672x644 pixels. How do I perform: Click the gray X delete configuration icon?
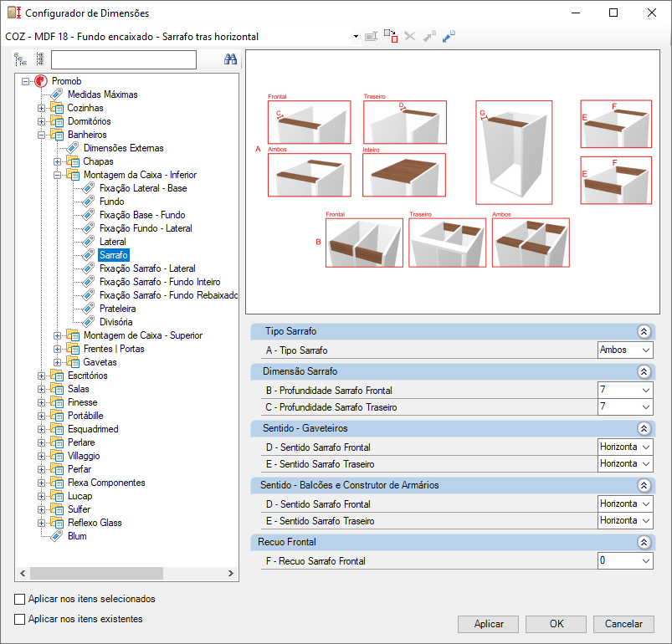pyautogui.click(x=410, y=37)
